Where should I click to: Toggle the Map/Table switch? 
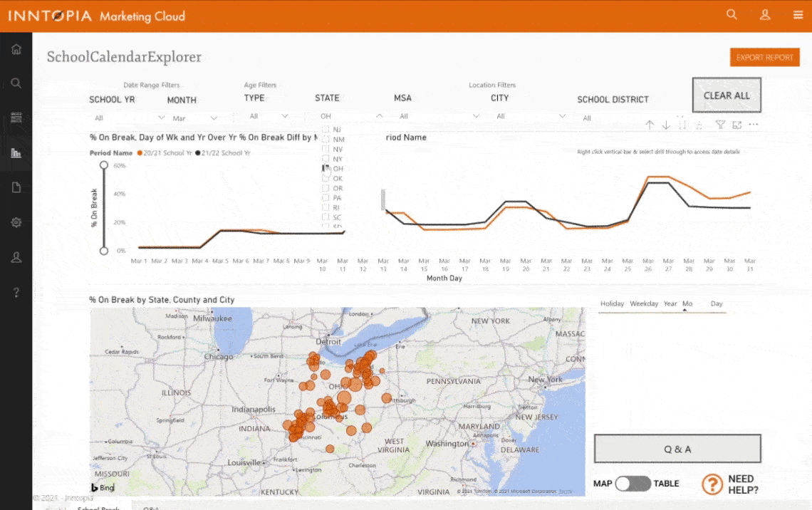[633, 484]
